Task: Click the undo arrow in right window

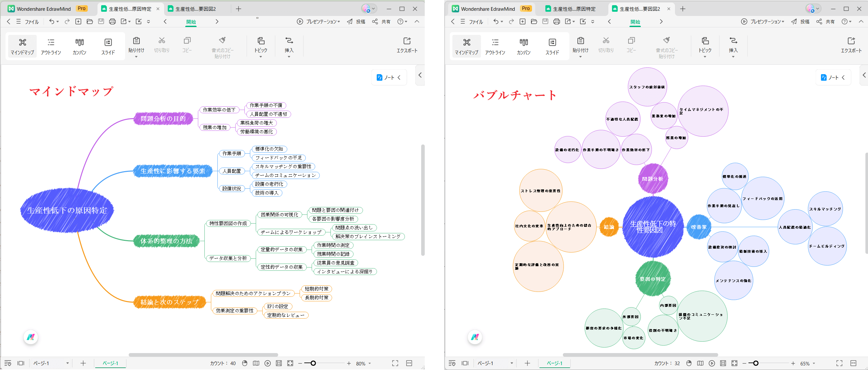Action: (495, 21)
